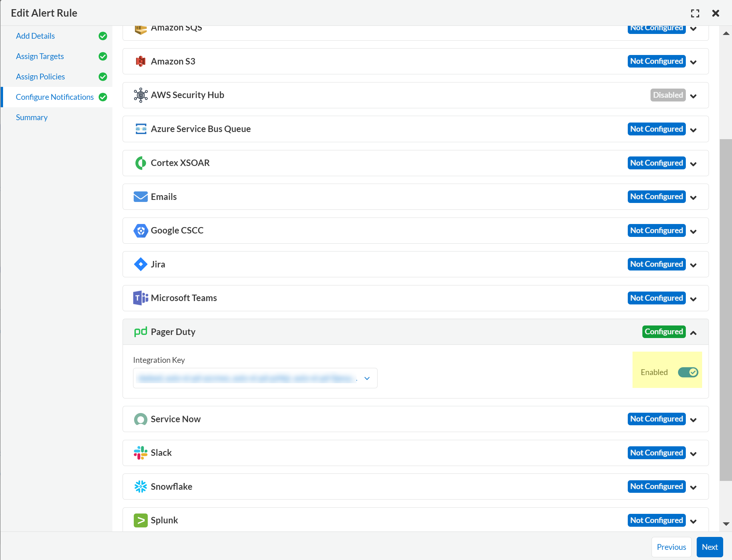The image size is (732, 560).
Task: Open the Integration Key dropdown
Action: click(255, 378)
